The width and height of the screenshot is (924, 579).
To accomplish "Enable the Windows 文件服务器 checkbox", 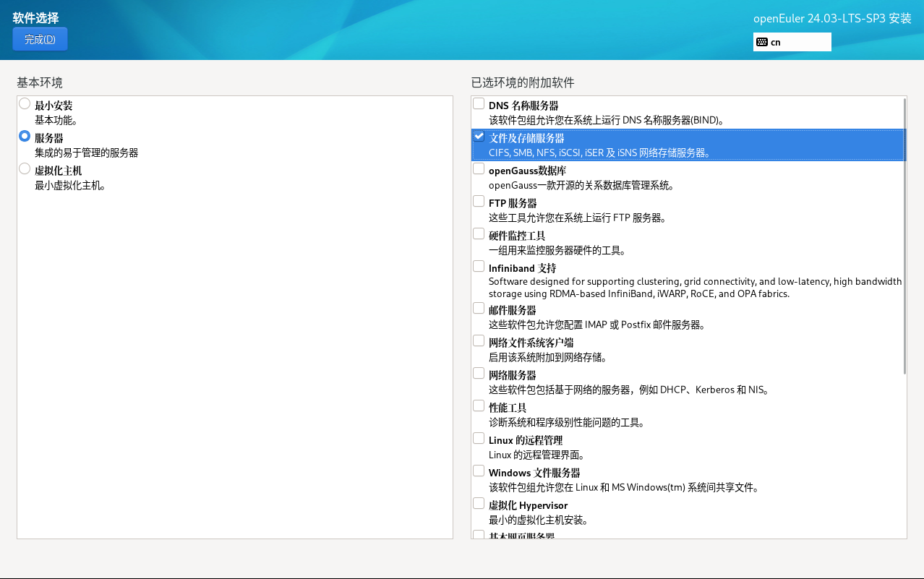I will tap(479, 471).
